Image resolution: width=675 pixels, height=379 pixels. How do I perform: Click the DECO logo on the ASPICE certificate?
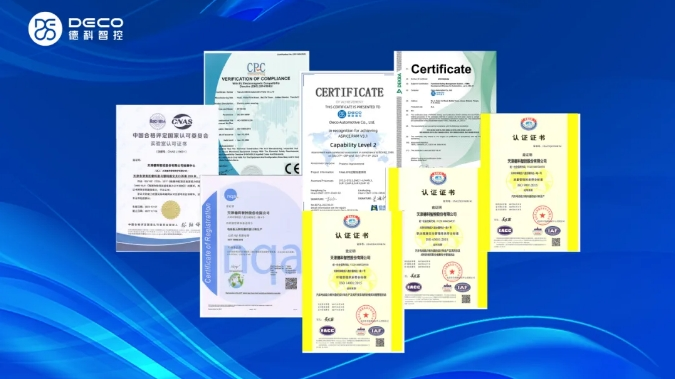pyautogui.click(x=350, y=114)
